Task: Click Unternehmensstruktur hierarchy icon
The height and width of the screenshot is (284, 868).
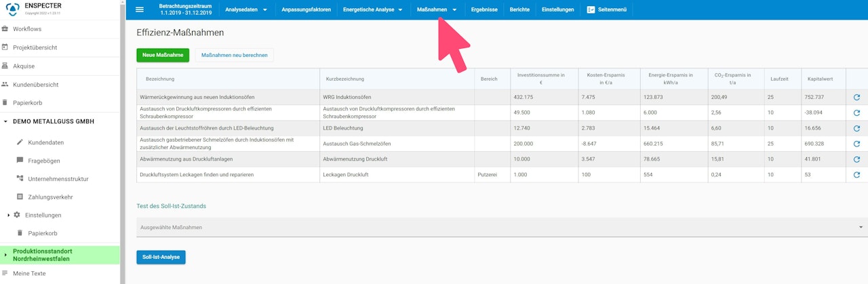Action: coord(20,179)
